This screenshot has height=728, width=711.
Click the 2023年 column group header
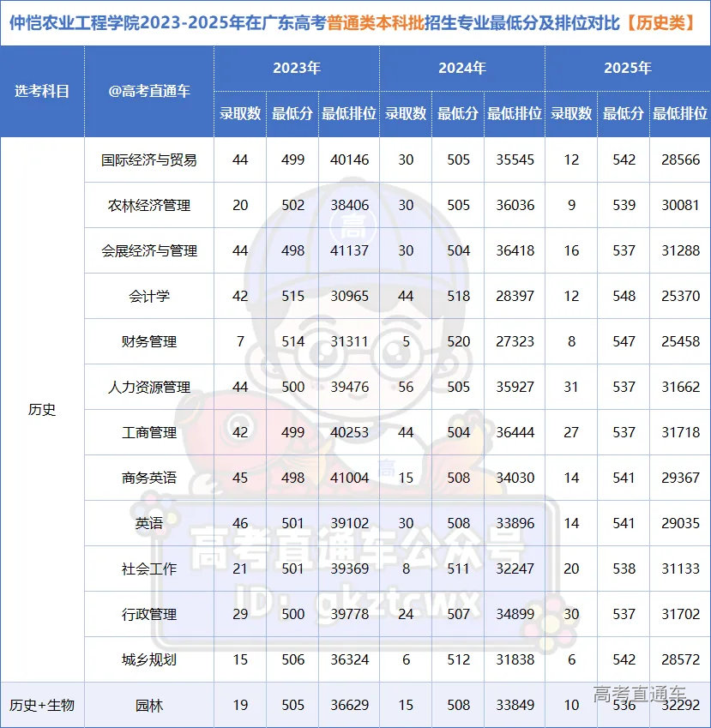296,68
